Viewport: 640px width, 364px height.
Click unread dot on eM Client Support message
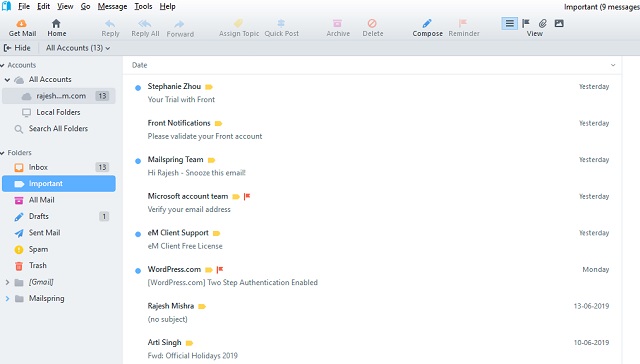138,234
